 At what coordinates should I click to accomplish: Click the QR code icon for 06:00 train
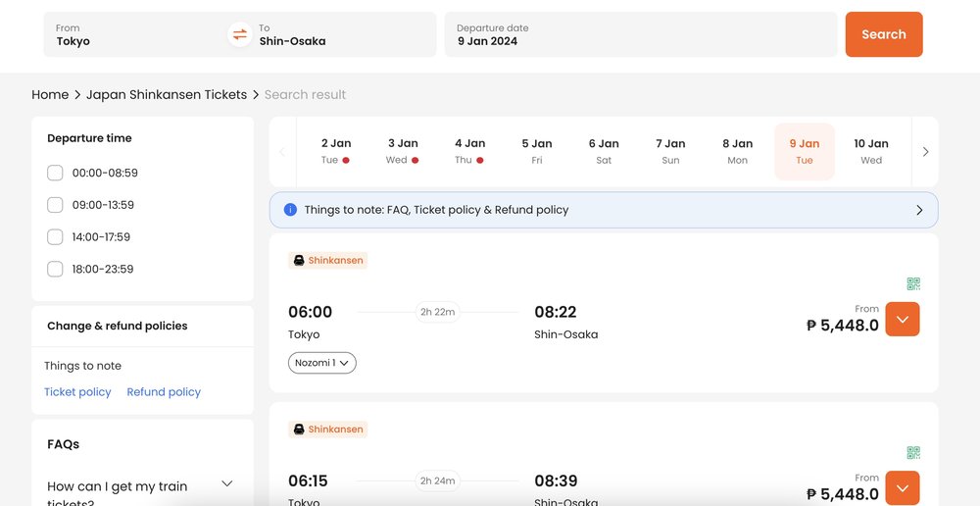point(913,284)
